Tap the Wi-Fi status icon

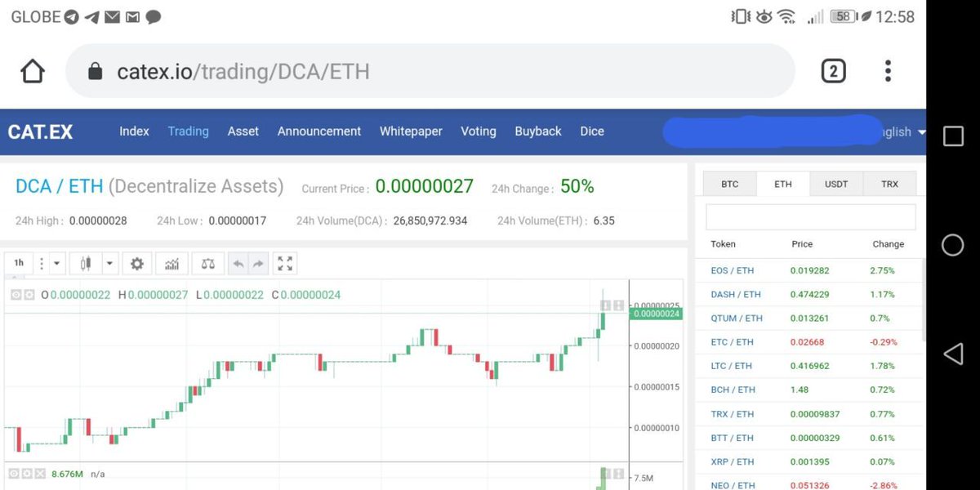click(786, 16)
